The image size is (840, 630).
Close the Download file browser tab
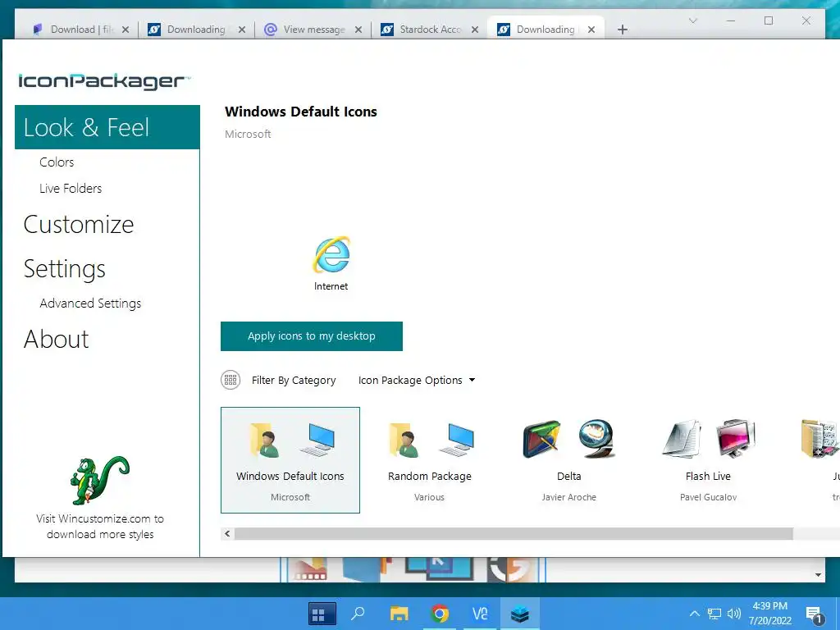tap(126, 30)
